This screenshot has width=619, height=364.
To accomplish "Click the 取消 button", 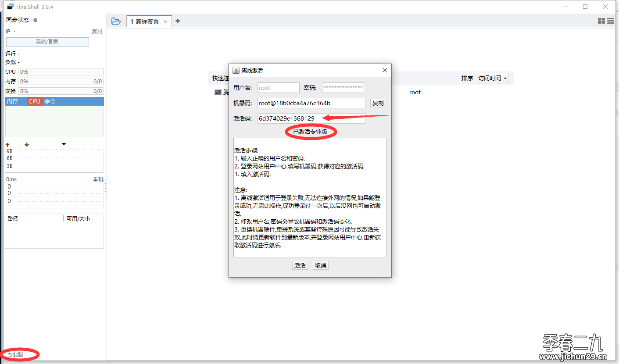I will click(321, 265).
